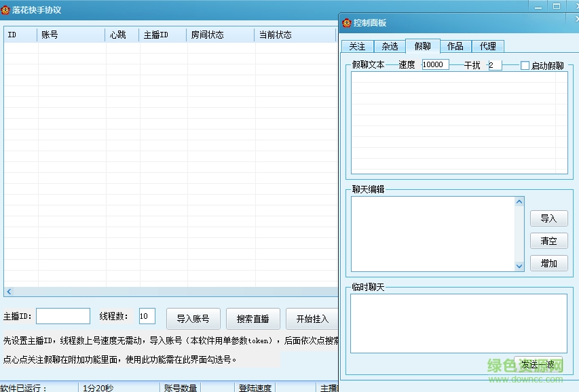This screenshot has height=392, width=579.
Task: Click the 控制面板 window title icon
Action: tap(346, 22)
